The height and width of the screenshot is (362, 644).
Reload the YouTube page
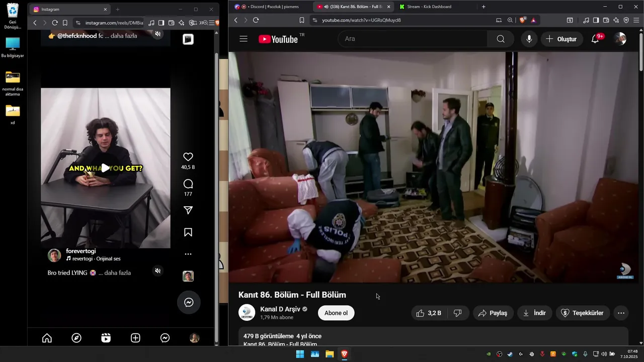(256, 20)
